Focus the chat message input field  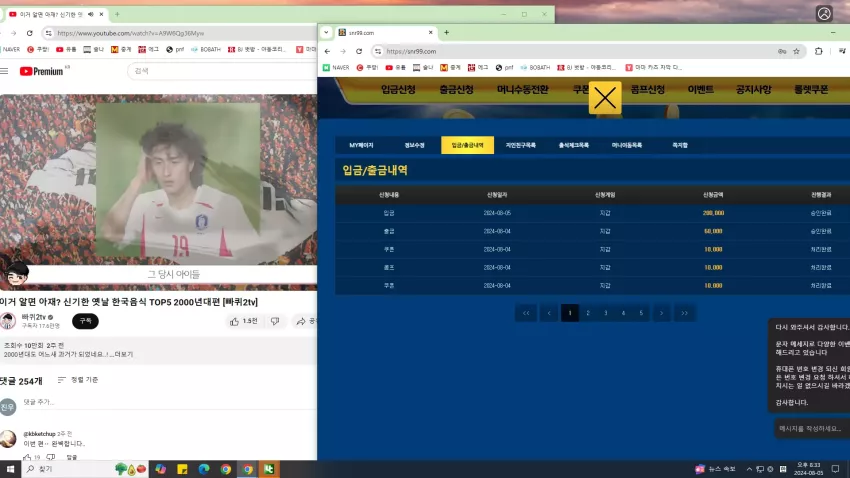pyautogui.click(x=812, y=428)
